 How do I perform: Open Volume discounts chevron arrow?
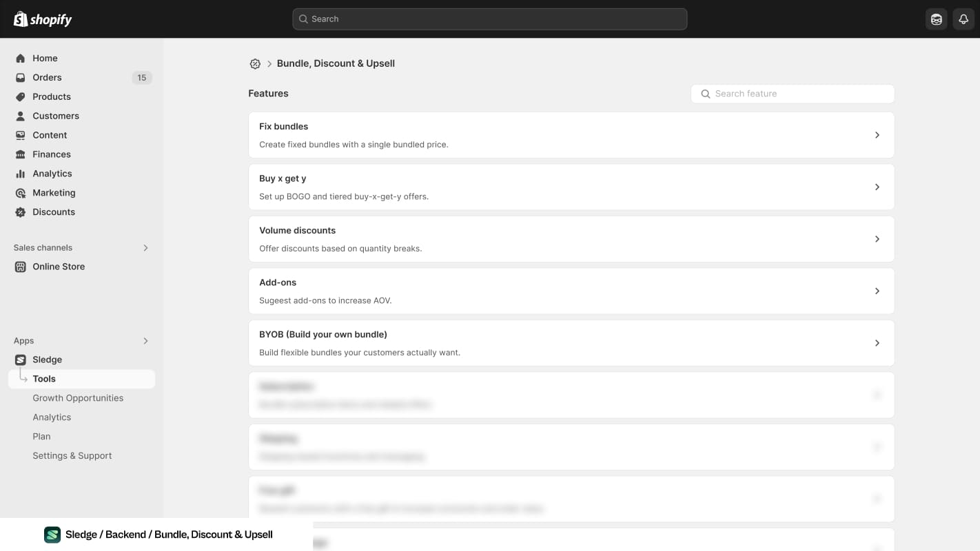coord(877,239)
